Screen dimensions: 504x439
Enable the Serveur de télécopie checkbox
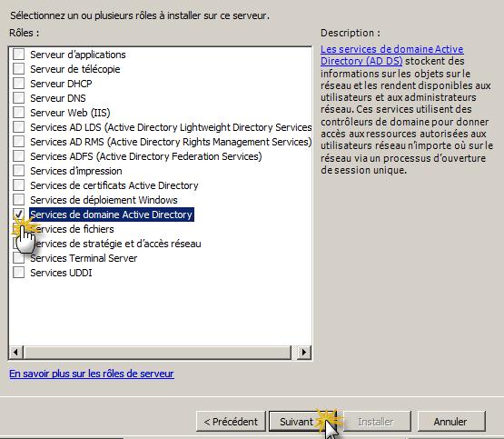(19, 68)
